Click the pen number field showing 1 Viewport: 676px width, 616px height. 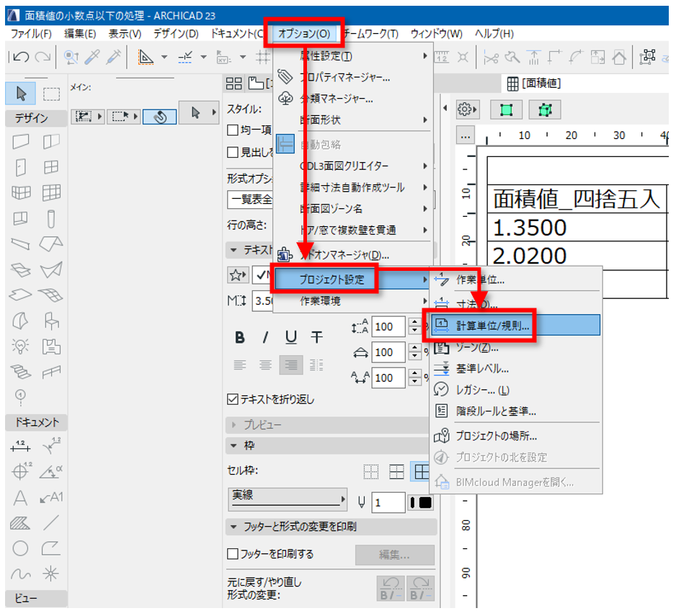tap(388, 503)
